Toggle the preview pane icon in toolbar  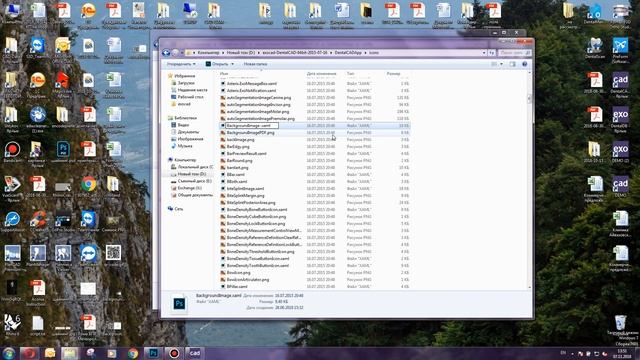coord(512,64)
